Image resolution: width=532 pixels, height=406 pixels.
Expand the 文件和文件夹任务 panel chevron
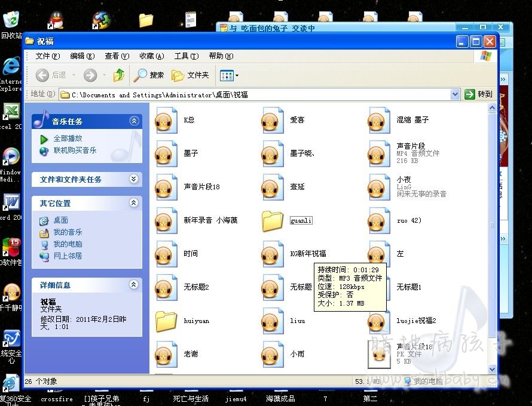pyautogui.click(x=133, y=179)
